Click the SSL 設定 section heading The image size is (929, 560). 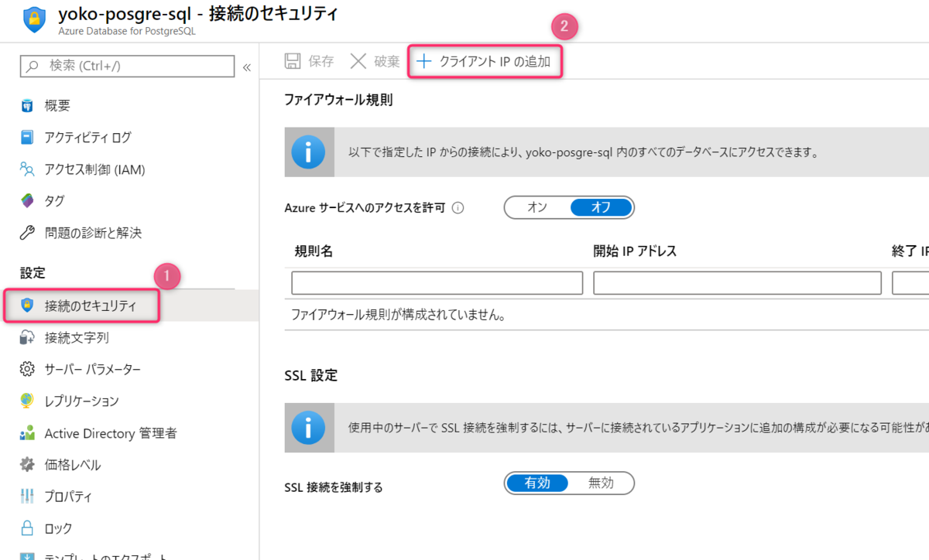coord(311,376)
